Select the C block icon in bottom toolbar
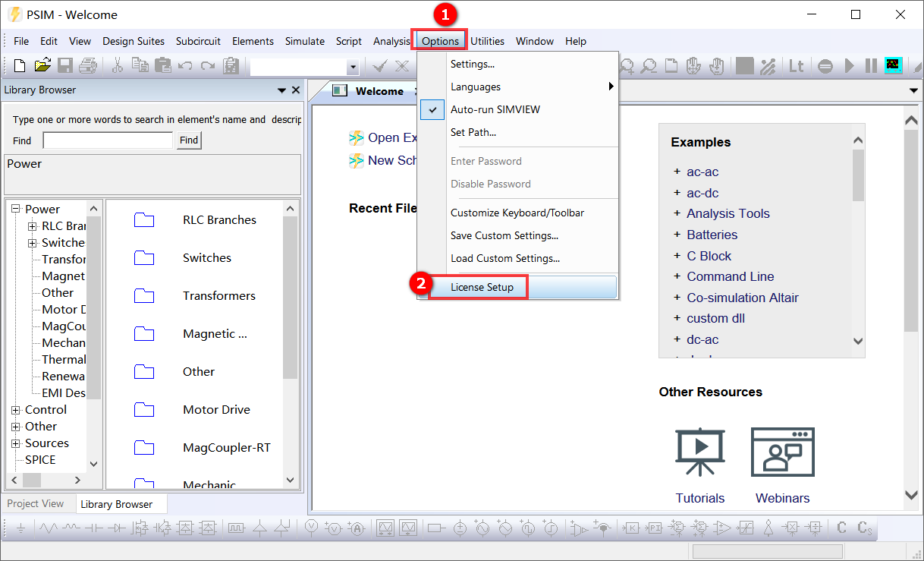Image resolution: width=924 pixels, height=561 pixels. tap(842, 528)
